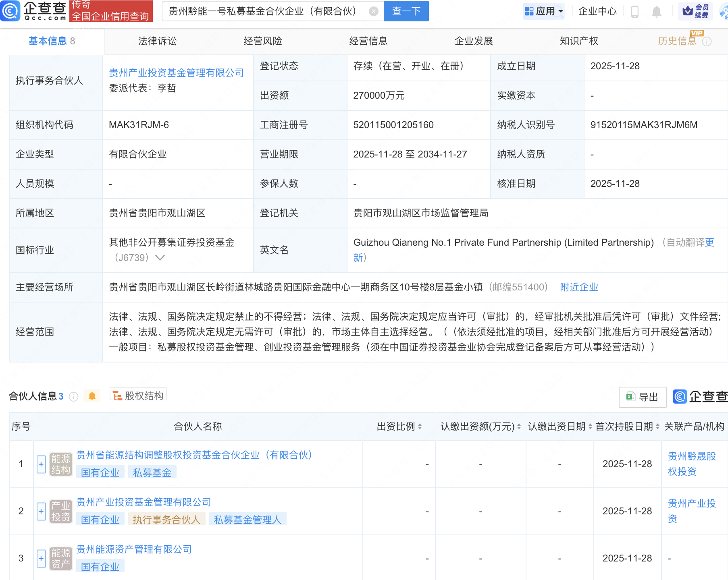Click the info icon beside 历史信息 tab

coord(707,41)
